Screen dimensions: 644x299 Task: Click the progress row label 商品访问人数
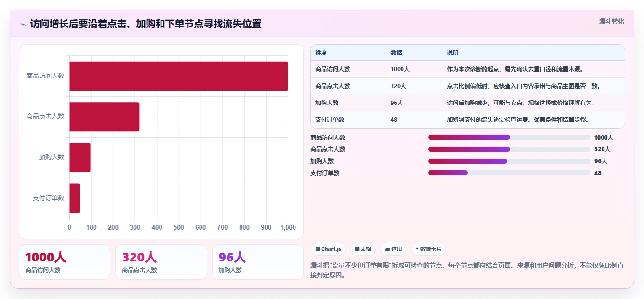(x=328, y=138)
